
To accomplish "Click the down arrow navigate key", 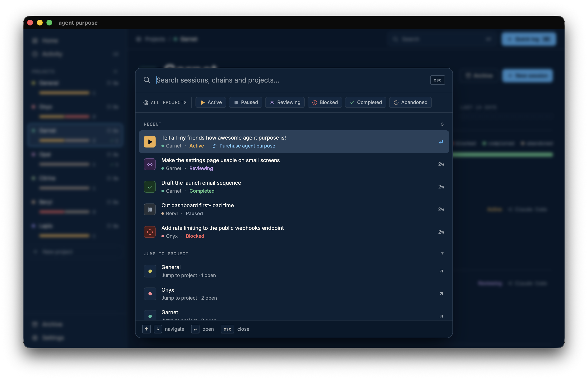I will 158,329.
